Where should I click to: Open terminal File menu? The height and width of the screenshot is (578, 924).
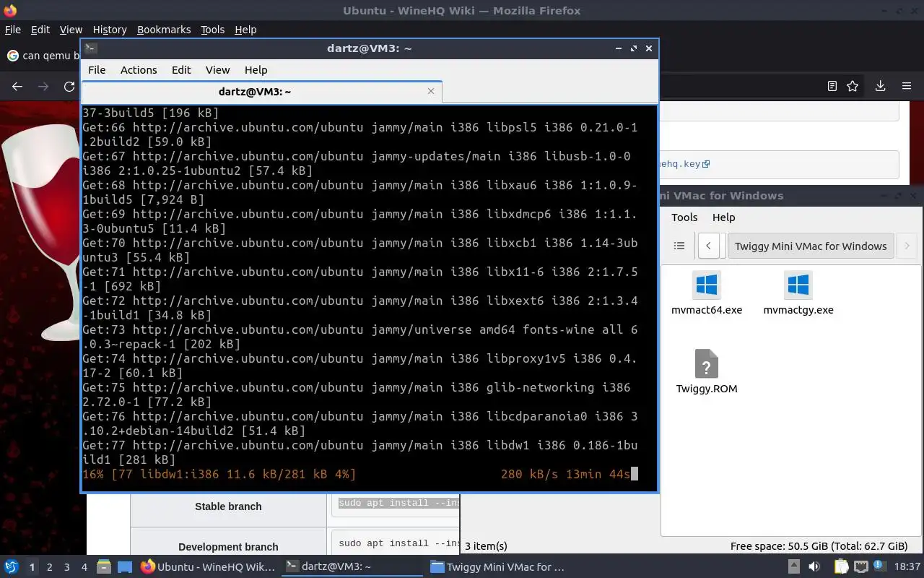click(x=97, y=70)
